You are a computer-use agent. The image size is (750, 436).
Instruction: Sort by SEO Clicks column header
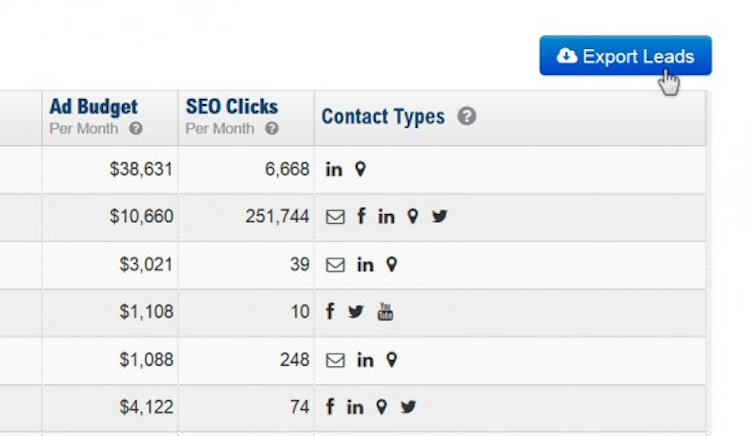232,107
